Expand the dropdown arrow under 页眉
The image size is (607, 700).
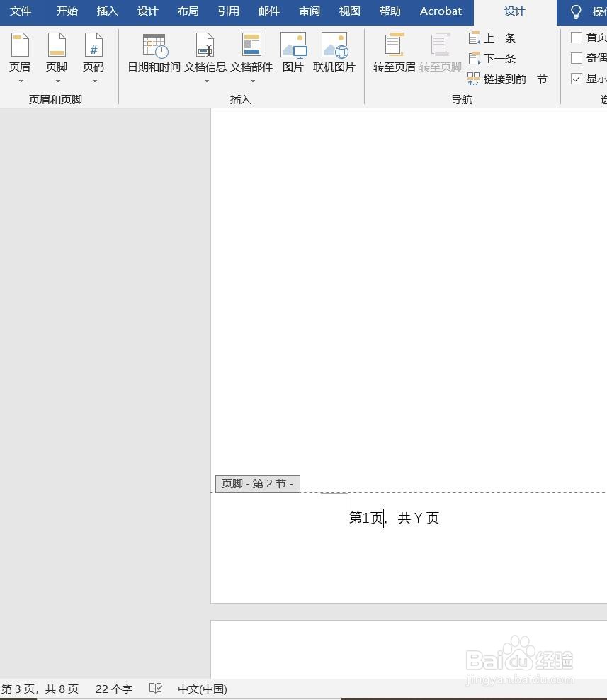coord(21,81)
